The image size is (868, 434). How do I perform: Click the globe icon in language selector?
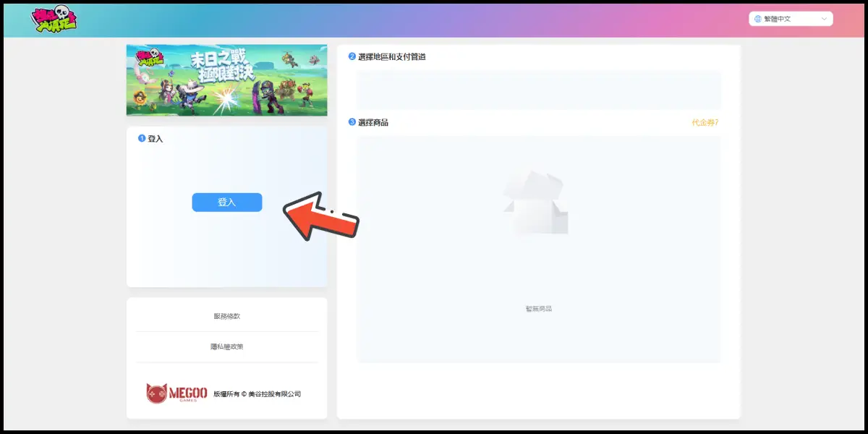tap(758, 19)
